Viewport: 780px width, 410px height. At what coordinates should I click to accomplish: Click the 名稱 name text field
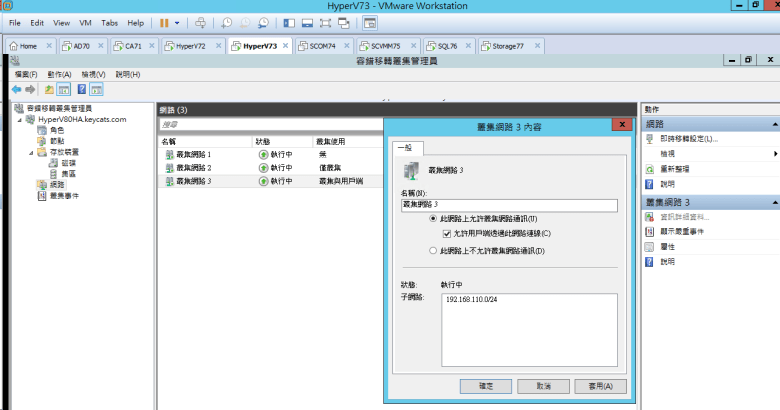coord(508,203)
